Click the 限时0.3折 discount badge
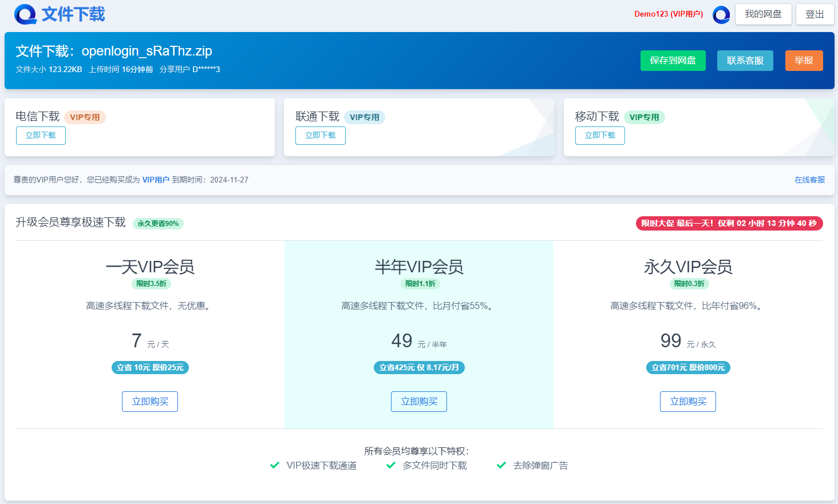The height and width of the screenshot is (504, 838). 689,284
